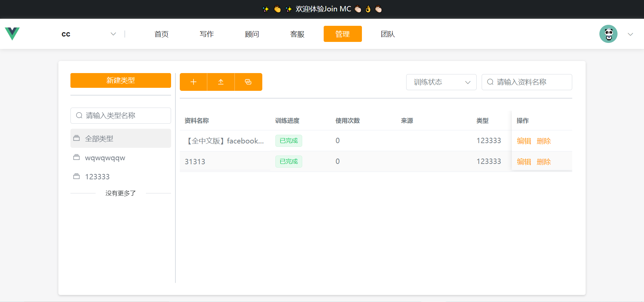The height and width of the screenshot is (302, 644).
Task: Open the 团队 navigation tab
Action: 388,34
